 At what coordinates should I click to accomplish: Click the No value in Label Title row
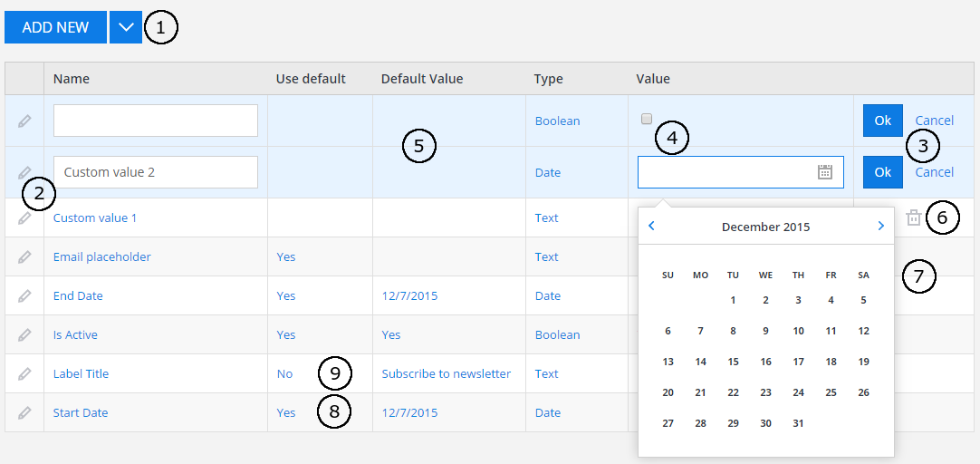(x=285, y=374)
